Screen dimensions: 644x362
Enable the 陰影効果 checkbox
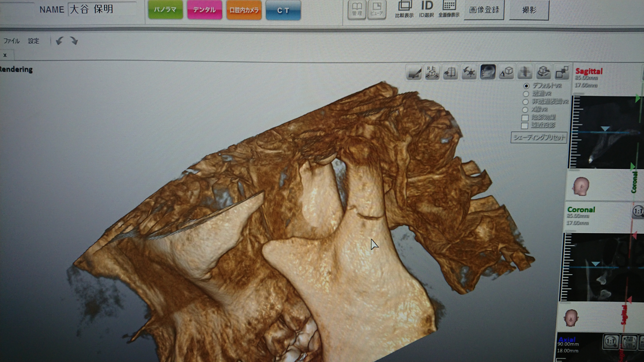point(525,118)
